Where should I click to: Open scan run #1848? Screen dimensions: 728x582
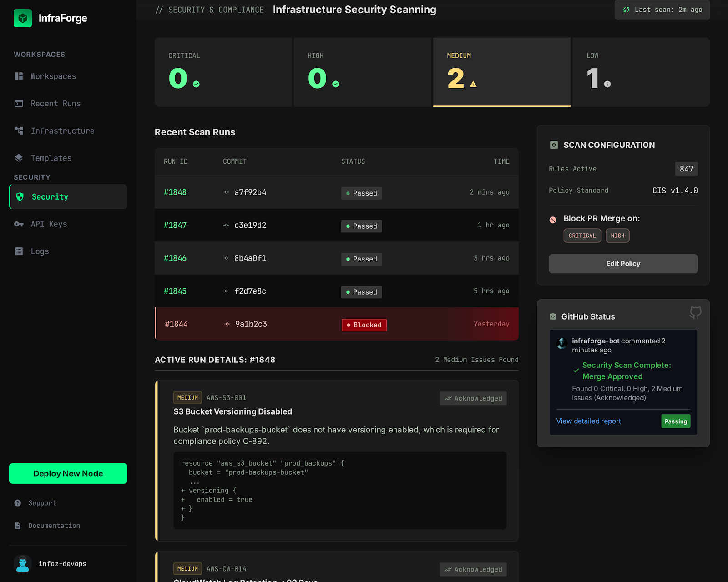pyautogui.click(x=337, y=192)
